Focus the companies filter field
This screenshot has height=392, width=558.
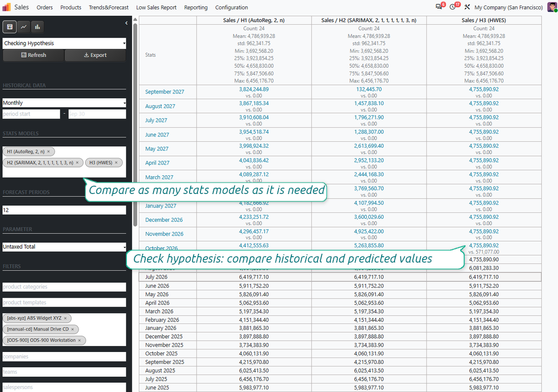click(64, 356)
